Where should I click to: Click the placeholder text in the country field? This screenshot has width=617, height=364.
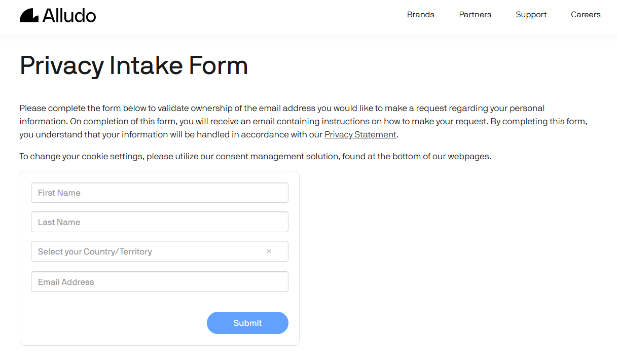click(x=95, y=251)
